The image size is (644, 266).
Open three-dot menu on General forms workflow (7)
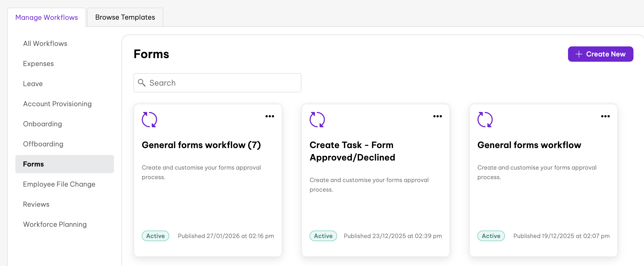pos(269,116)
